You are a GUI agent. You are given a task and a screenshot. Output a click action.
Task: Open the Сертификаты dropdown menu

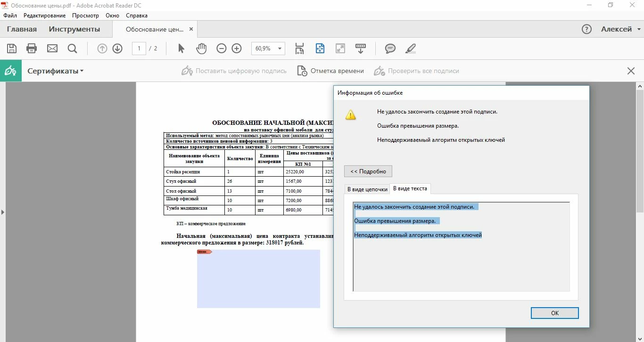[x=56, y=71]
